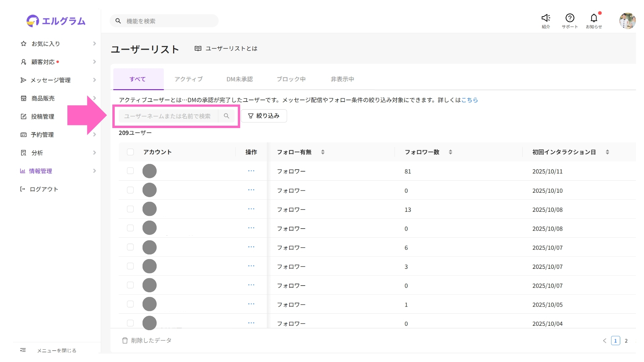Open the three-dot menu for the 81-follower row
The width and height of the screenshot is (644, 362).
pos(251,171)
